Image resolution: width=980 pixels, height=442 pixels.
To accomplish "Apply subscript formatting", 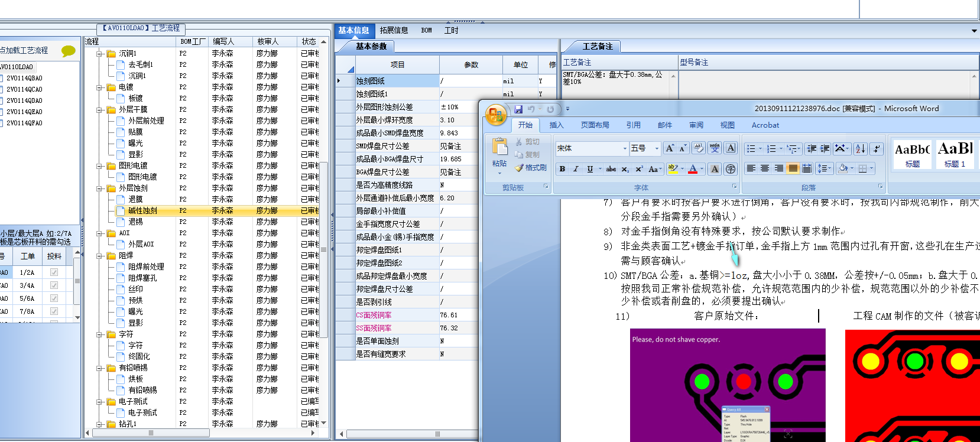I will click(x=625, y=169).
